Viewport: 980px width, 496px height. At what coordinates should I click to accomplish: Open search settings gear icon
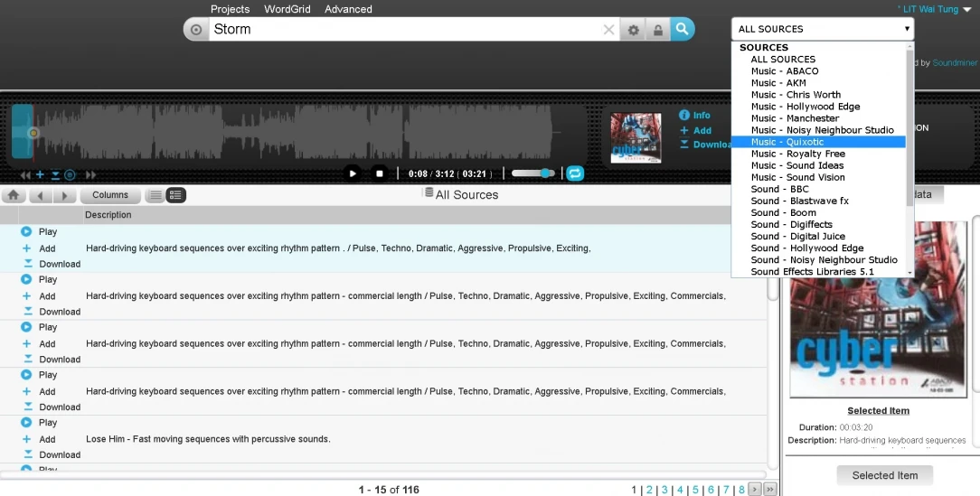click(x=634, y=30)
